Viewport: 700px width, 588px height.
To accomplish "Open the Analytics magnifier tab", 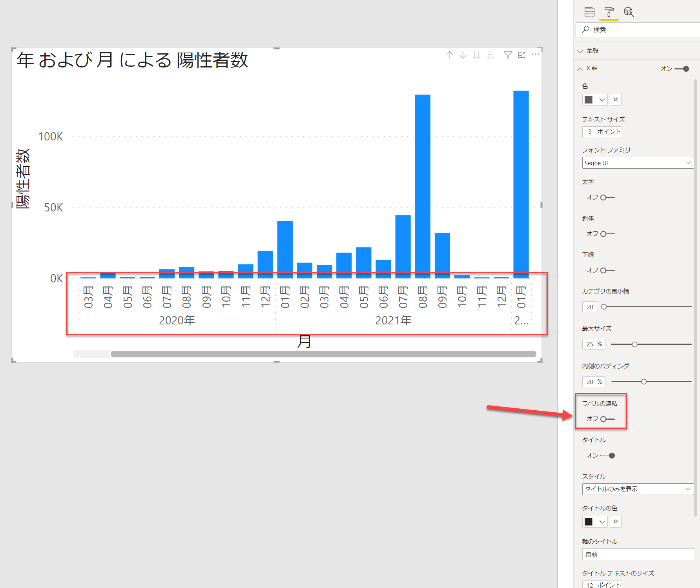I will [629, 12].
